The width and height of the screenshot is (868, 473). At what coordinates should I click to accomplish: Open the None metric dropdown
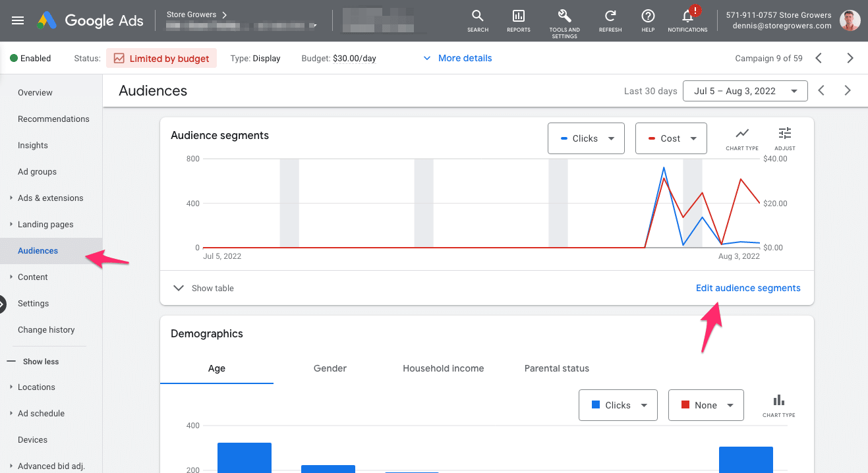tap(706, 405)
